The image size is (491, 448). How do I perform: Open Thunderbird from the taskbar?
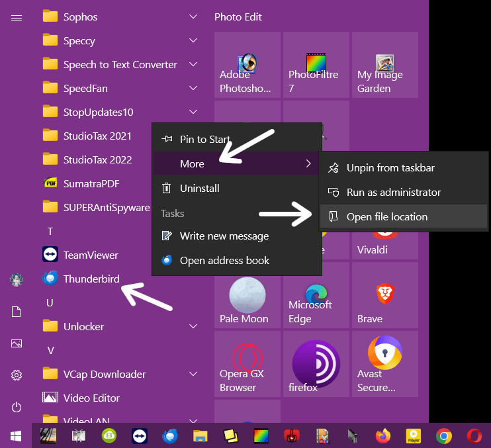click(x=170, y=436)
